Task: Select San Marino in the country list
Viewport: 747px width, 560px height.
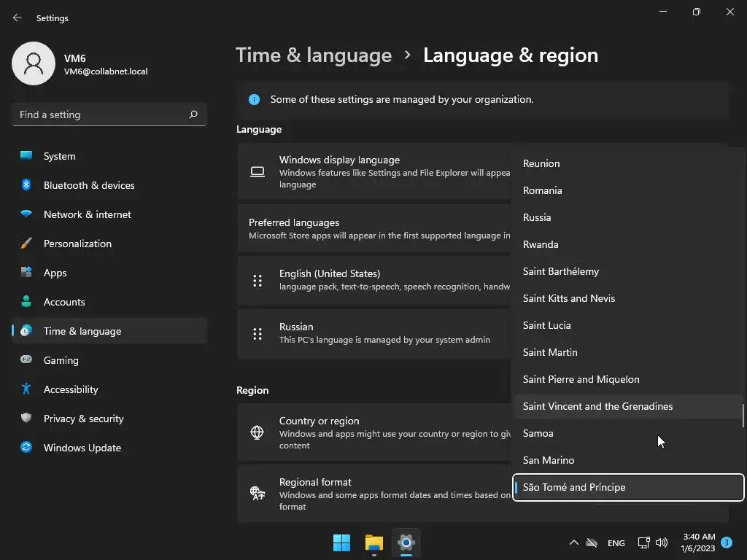Action: click(628, 460)
